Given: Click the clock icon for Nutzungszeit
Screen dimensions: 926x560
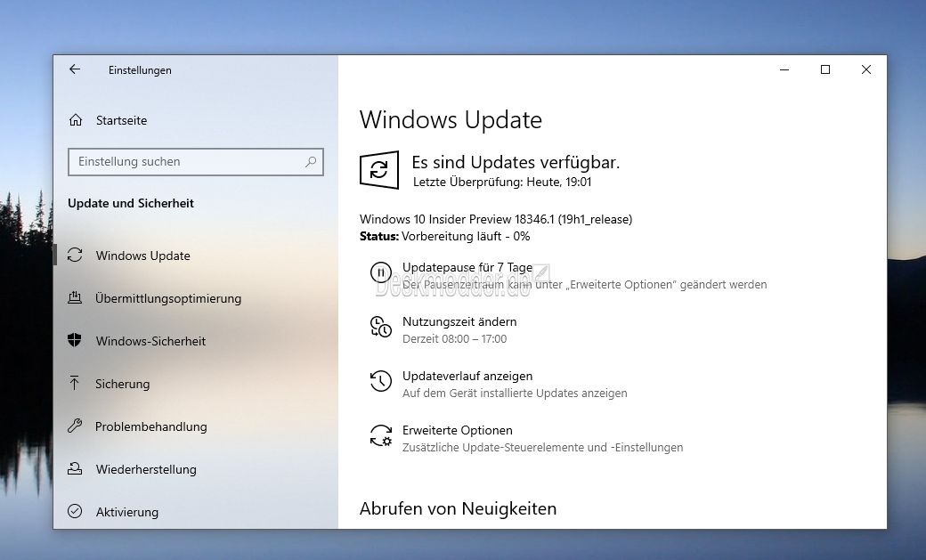Looking at the screenshot, I should point(381,327).
